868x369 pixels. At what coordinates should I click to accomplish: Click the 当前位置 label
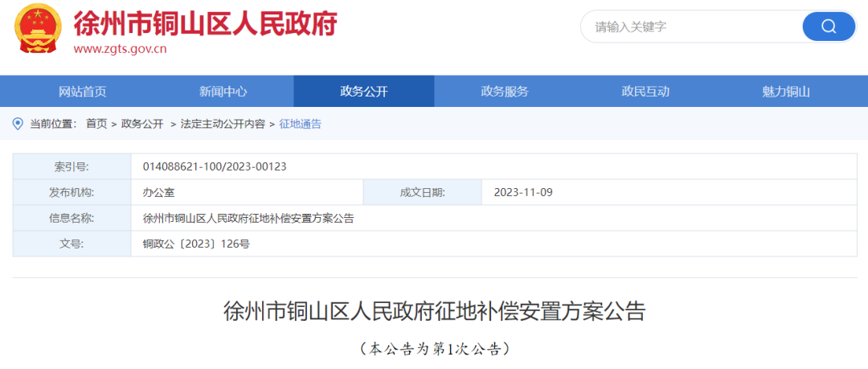(x=52, y=124)
